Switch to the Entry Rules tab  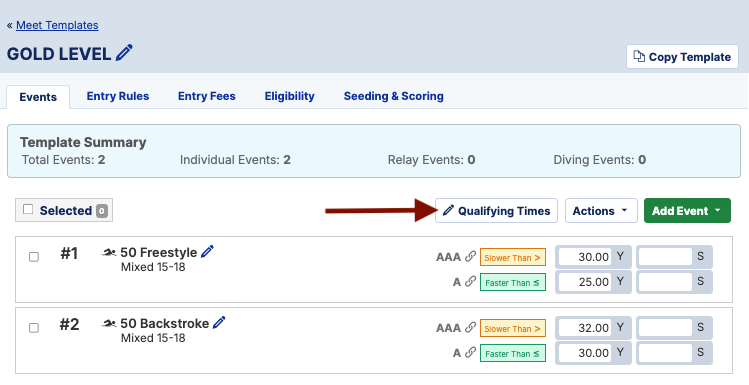(118, 96)
